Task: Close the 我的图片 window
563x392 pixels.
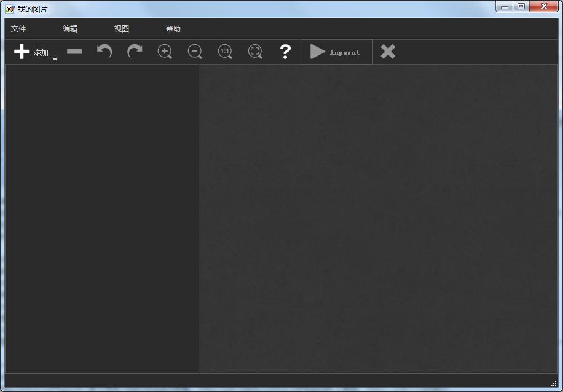Action: pos(544,7)
